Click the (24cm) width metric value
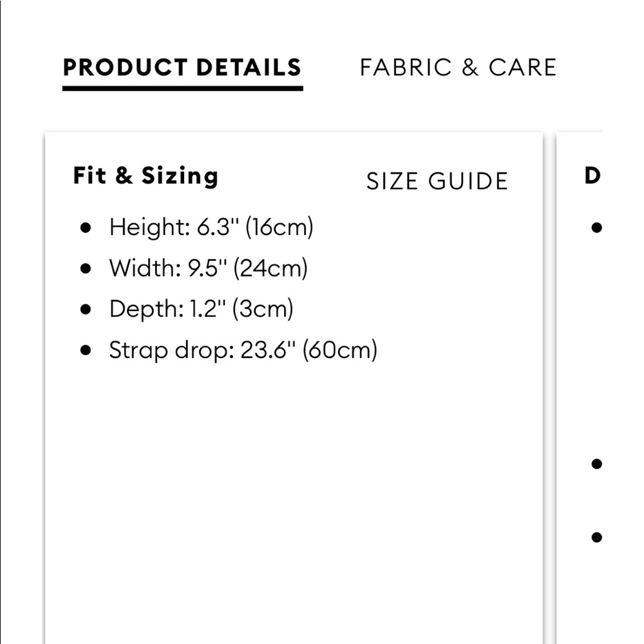Image resolution: width=644 pixels, height=644 pixels. point(270,268)
